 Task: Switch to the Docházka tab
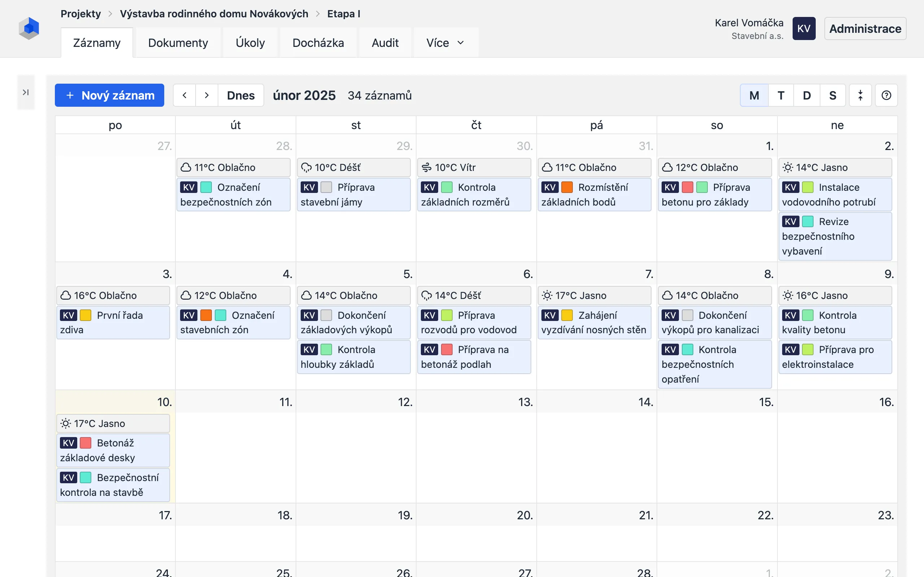(318, 43)
